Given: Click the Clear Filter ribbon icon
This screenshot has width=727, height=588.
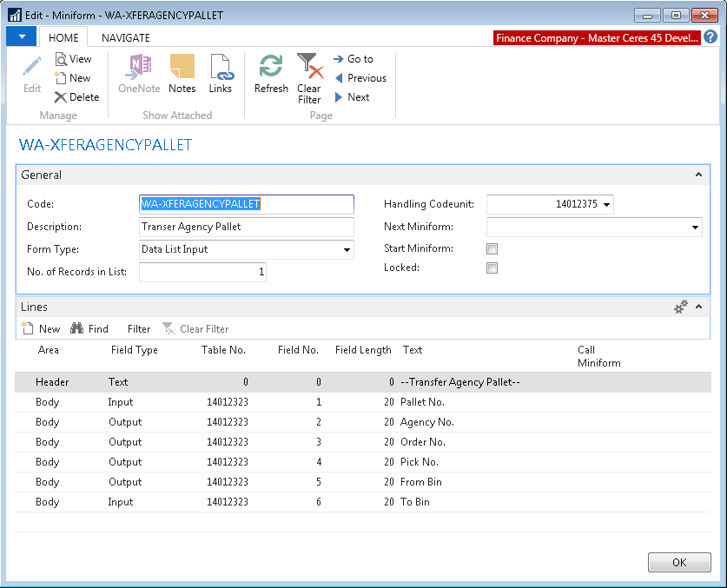Looking at the screenshot, I should point(309,68).
